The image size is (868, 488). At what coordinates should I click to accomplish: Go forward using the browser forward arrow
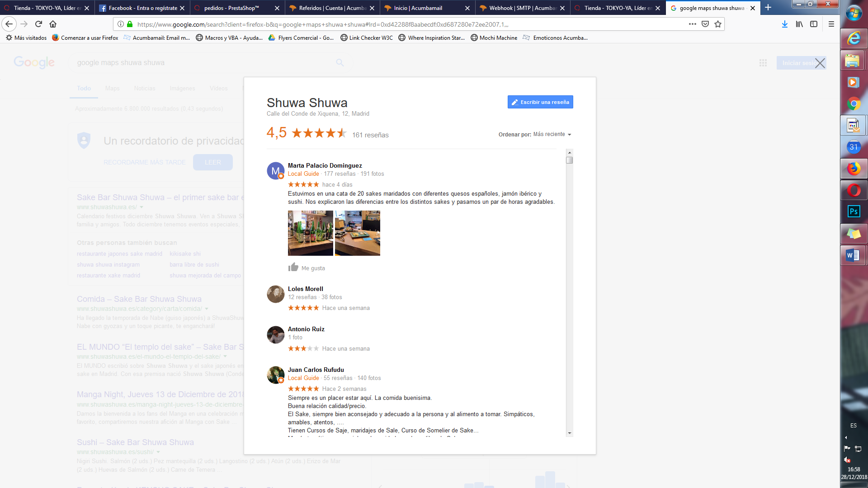pyautogui.click(x=24, y=24)
